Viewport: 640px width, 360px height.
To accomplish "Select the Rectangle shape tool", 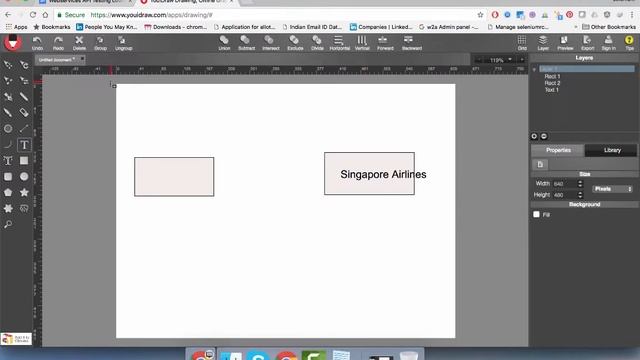I will [24, 161].
